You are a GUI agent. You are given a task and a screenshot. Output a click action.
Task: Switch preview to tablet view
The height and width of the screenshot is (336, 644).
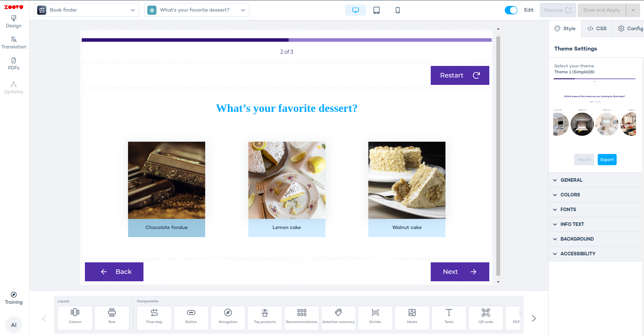coord(376,10)
